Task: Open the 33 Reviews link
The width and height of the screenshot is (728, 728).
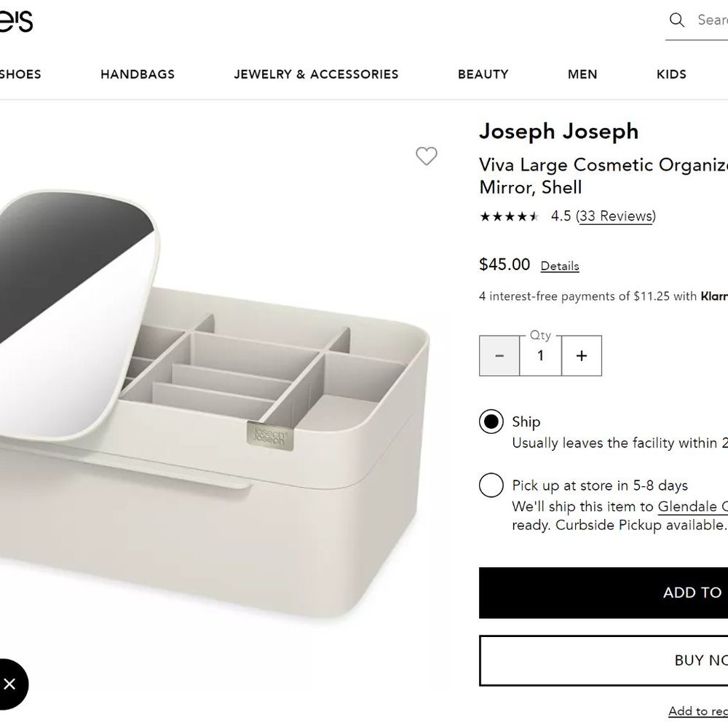Action: pyautogui.click(x=616, y=216)
